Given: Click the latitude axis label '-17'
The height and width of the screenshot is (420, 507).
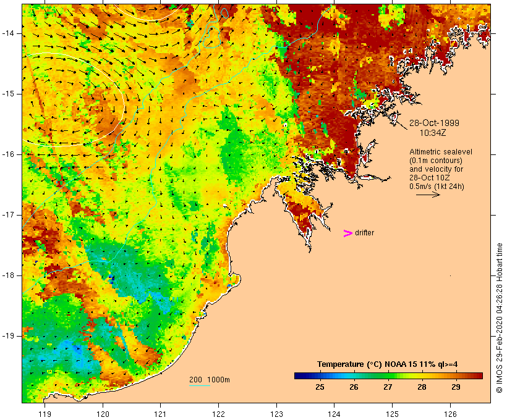Looking at the screenshot, I should (x=8, y=215).
